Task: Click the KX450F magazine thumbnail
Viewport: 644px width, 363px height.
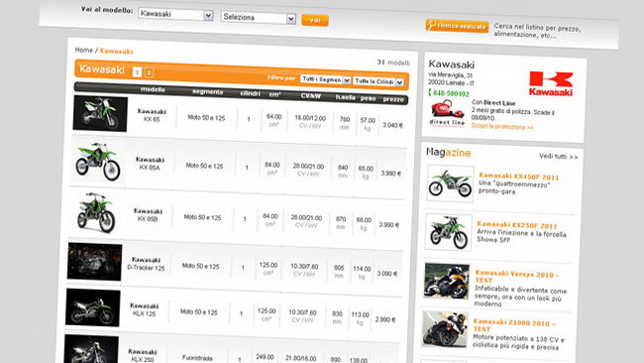Action: (x=450, y=183)
